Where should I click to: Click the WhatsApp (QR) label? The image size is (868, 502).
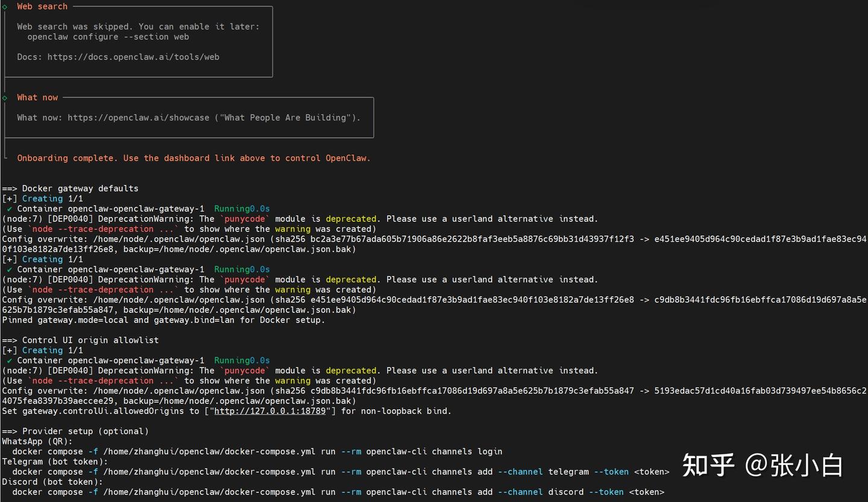pos(37,442)
